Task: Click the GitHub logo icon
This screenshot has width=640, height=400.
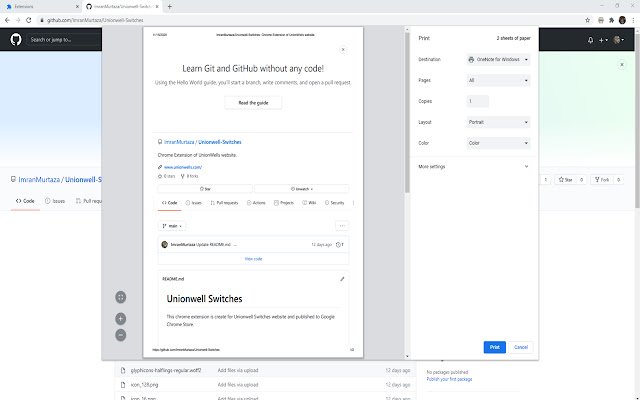Action: 16,40
